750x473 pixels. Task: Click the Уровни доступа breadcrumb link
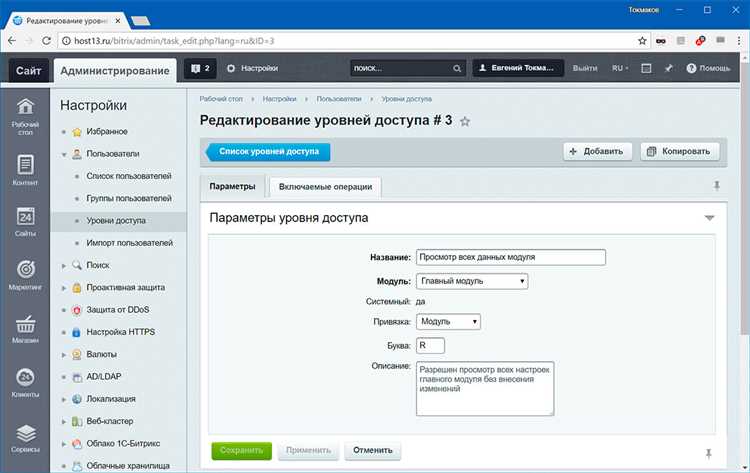coord(407,99)
